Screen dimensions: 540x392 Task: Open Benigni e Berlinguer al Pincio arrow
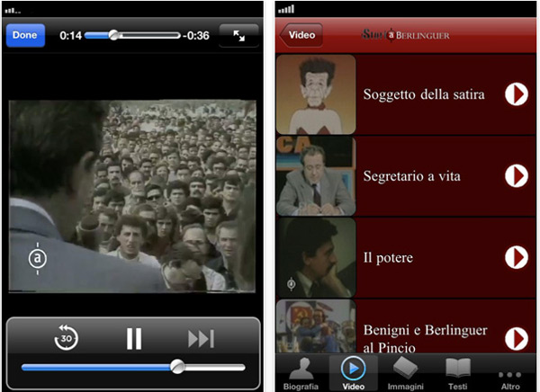[517, 338]
